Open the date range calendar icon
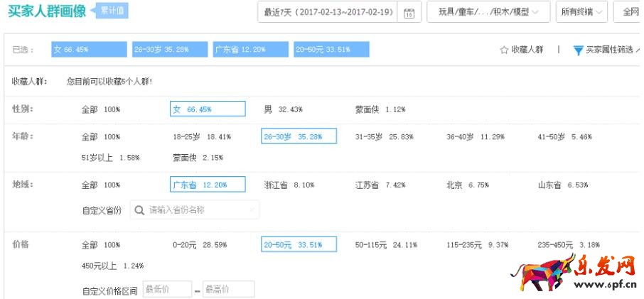 coord(408,13)
